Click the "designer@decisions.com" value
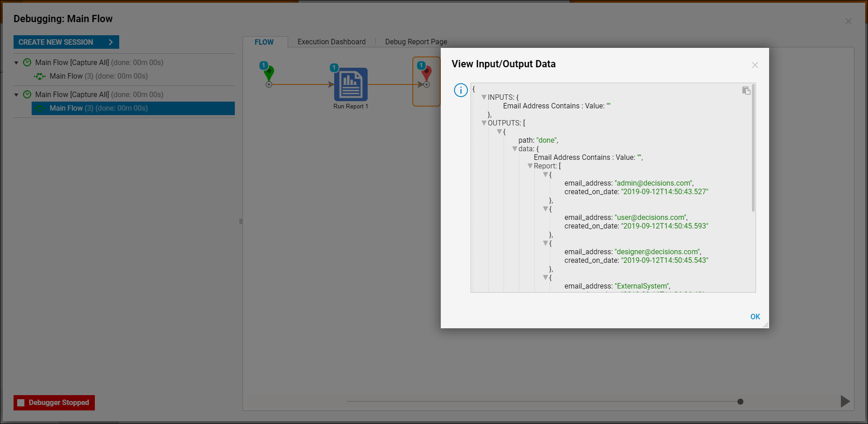Viewport: 868px width, 424px height. (657, 252)
